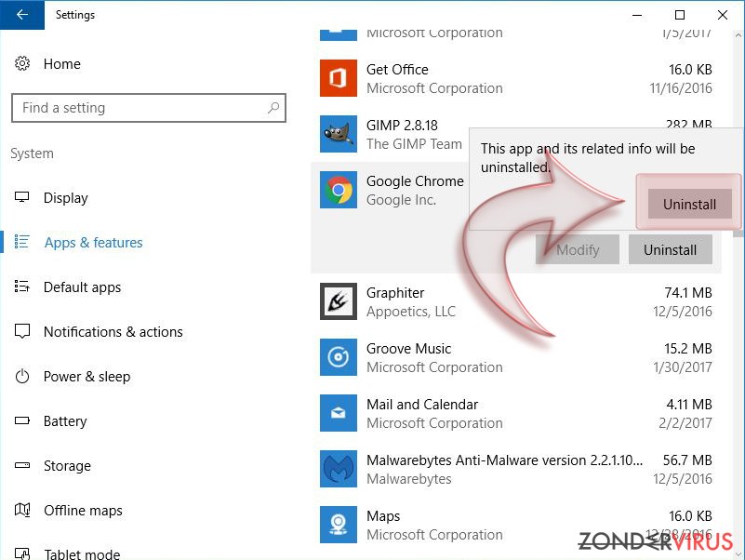Close the Settings window
Viewport: 745px width, 560px height.
(723, 15)
